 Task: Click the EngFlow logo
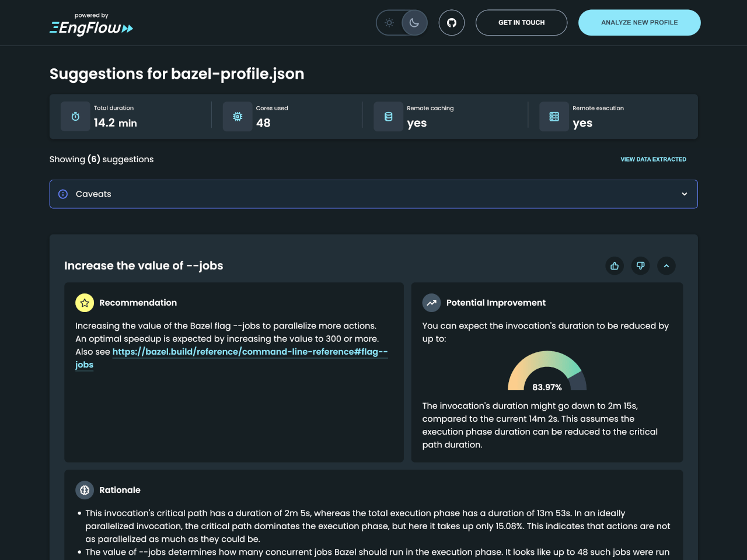coord(91,25)
